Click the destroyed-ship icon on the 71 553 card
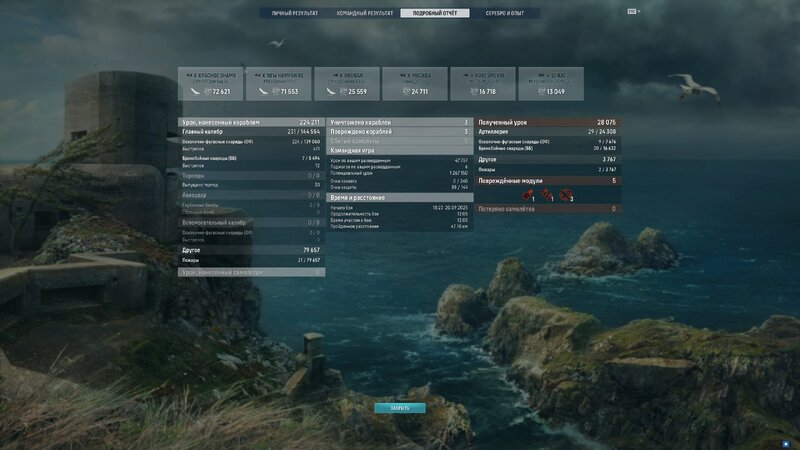Viewport: 800px width, 450px height. (263, 91)
